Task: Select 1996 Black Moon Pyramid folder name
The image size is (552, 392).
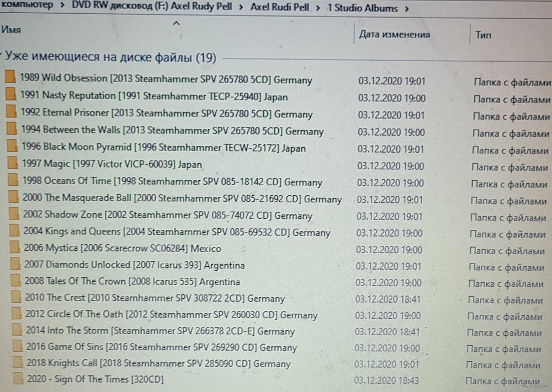Action: point(164,147)
